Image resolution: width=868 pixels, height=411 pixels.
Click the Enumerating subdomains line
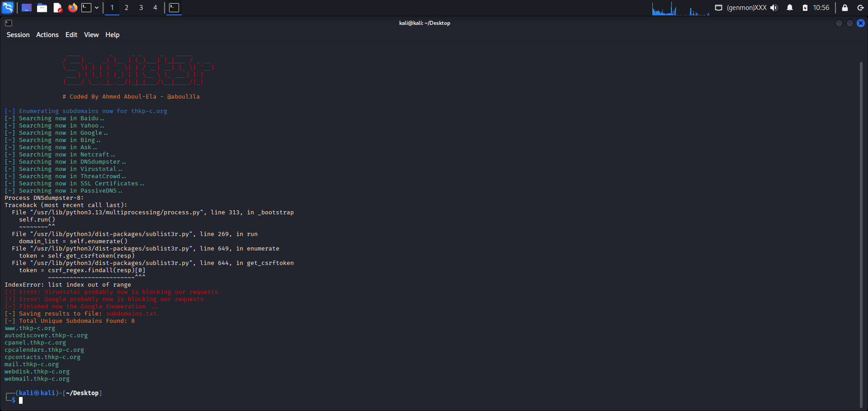pos(86,111)
